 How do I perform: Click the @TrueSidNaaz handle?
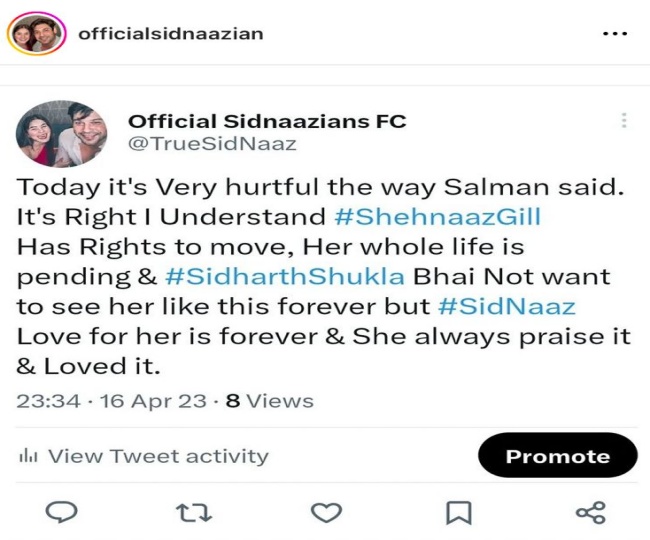coord(212,144)
